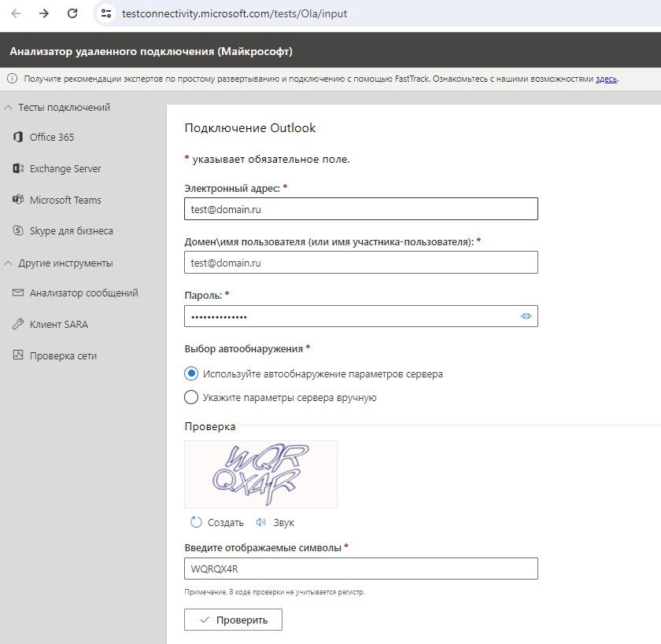Open Microsoft Teams connectivity tests

coord(65,200)
